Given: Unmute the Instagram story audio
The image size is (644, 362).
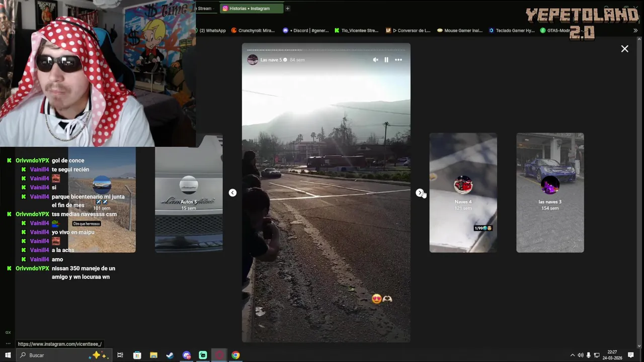Looking at the screenshot, I should click(375, 60).
